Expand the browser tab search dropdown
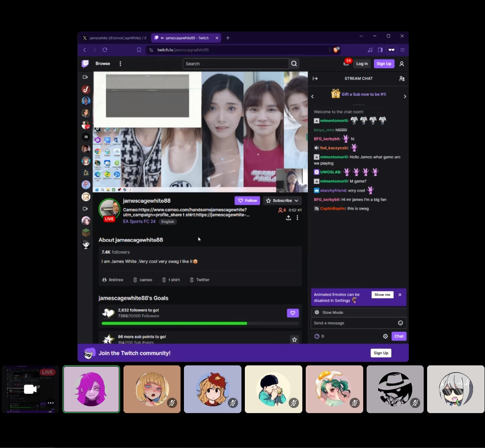Screen dimensions: 485x448 (x=361, y=36)
